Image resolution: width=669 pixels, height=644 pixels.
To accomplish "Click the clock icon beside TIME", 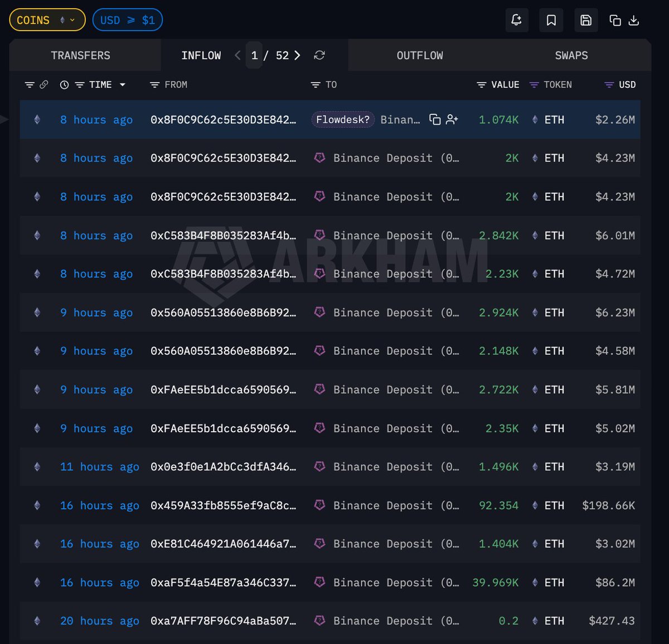I will pyautogui.click(x=65, y=85).
